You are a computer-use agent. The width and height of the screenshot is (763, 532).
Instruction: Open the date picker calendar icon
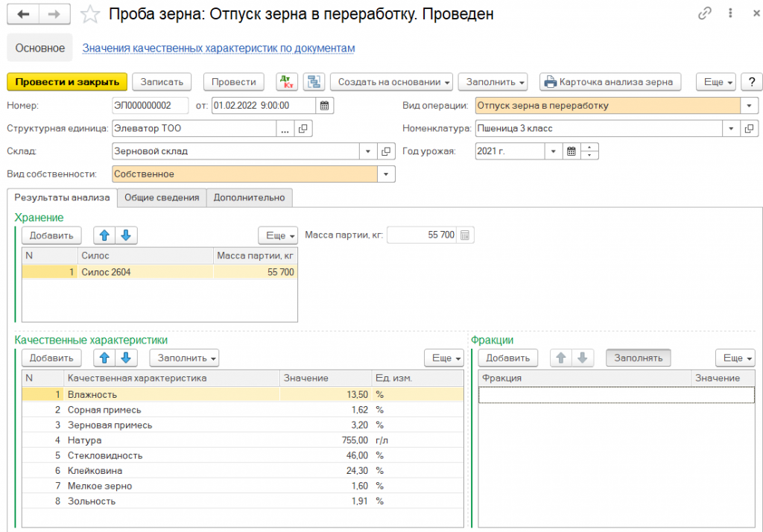325,105
